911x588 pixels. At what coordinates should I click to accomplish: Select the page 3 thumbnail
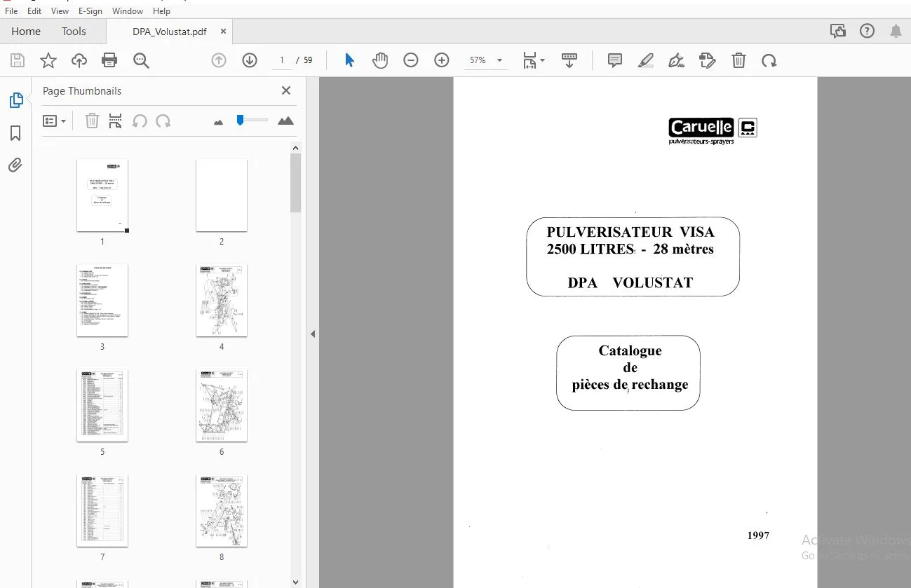coord(102,301)
